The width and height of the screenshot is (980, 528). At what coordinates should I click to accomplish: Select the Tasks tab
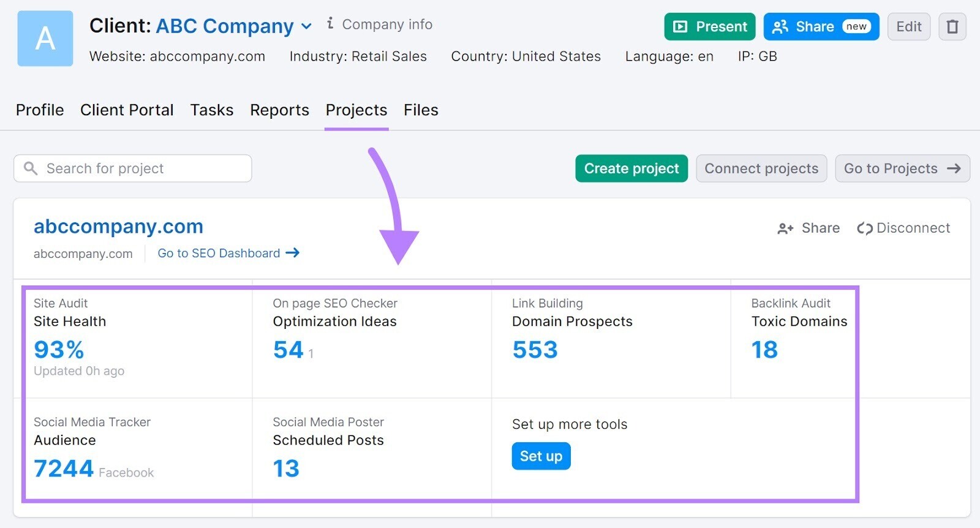tap(211, 110)
